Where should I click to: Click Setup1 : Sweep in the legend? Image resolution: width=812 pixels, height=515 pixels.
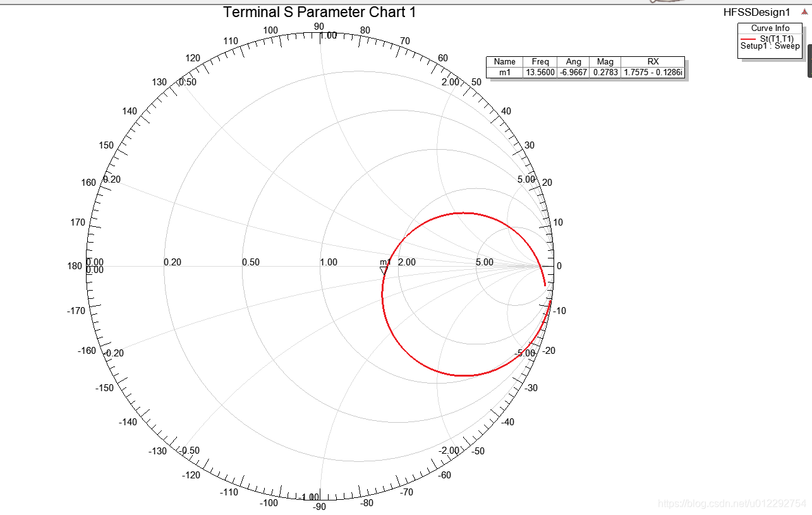click(x=770, y=46)
